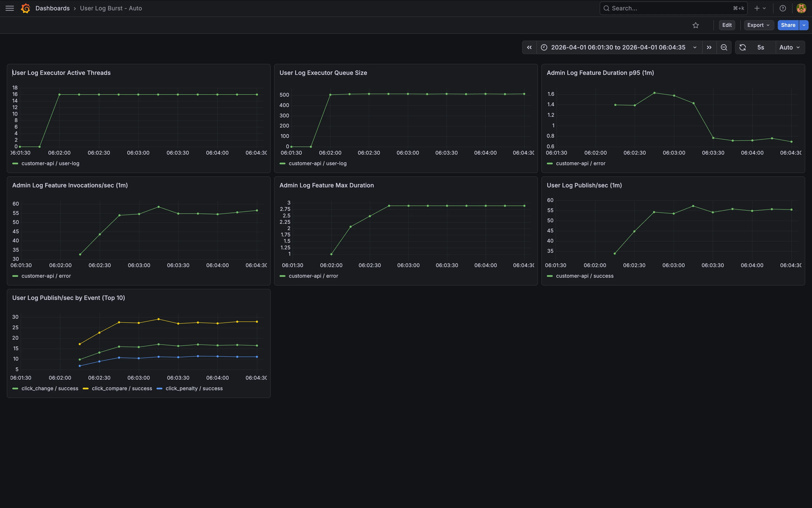Shift time range forward with double-right arrows
Viewport: 812px width, 508px height.
709,47
